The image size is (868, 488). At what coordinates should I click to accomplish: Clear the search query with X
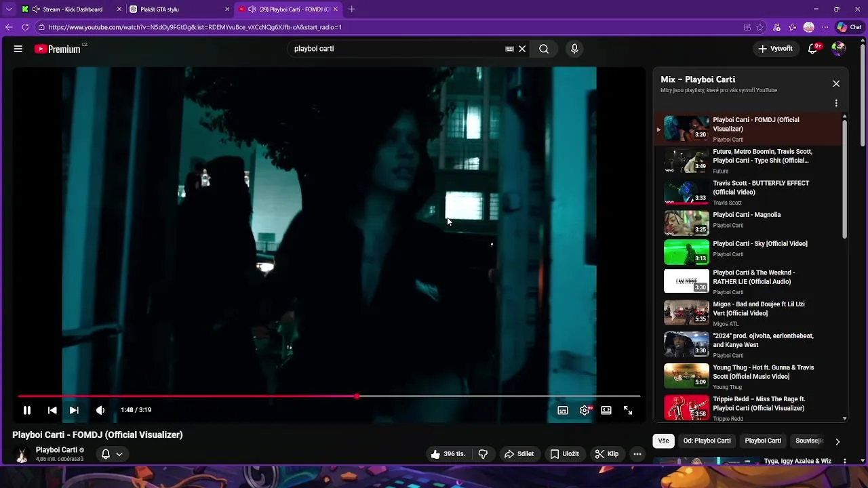tap(522, 49)
